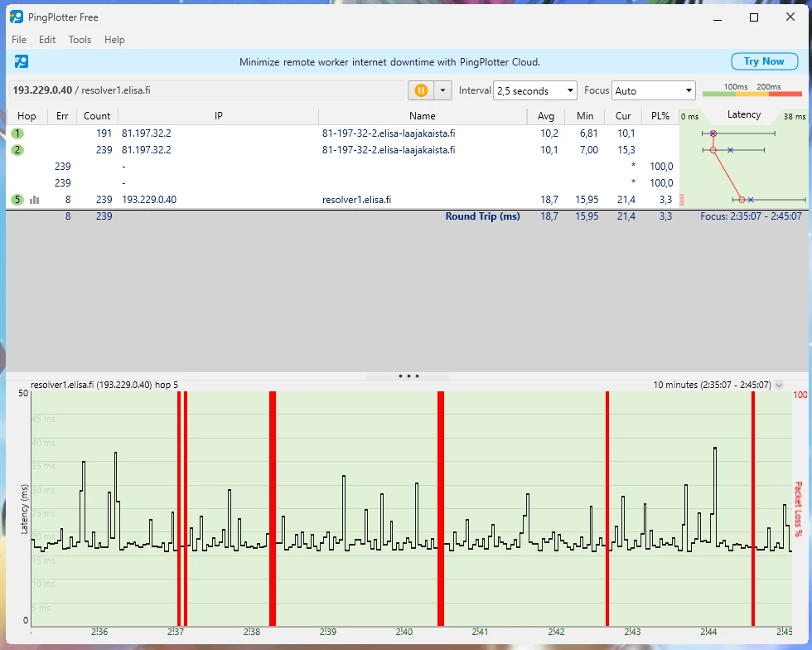
Task: Click the graph title resolver1.elisa.fi hop 5
Action: (x=104, y=385)
